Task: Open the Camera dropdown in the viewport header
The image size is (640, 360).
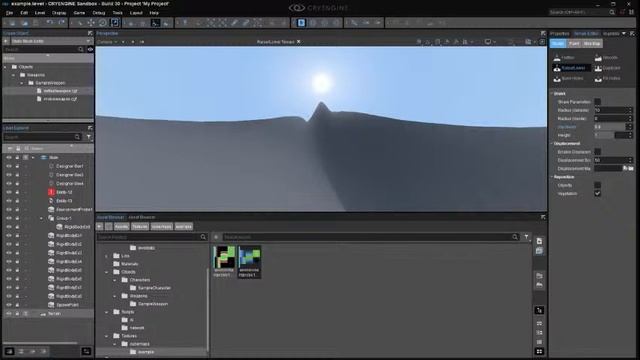Action: (107, 42)
